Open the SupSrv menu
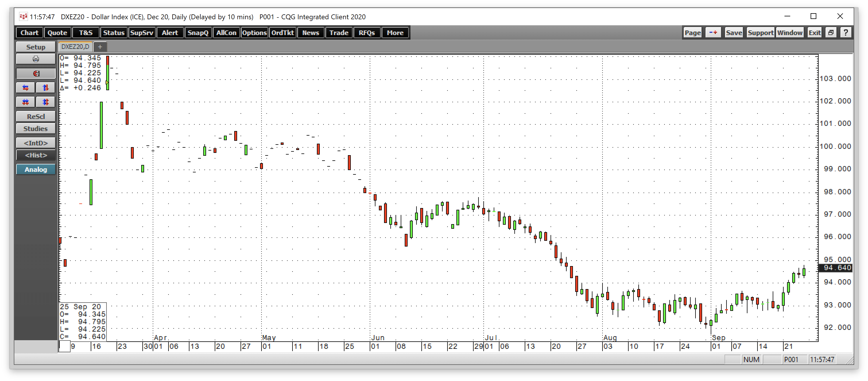868x381 pixels. pyautogui.click(x=142, y=33)
